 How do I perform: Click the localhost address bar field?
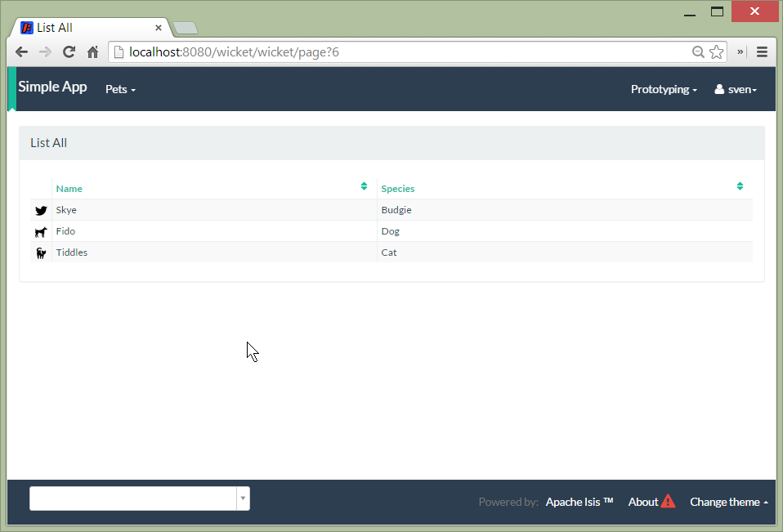400,52
